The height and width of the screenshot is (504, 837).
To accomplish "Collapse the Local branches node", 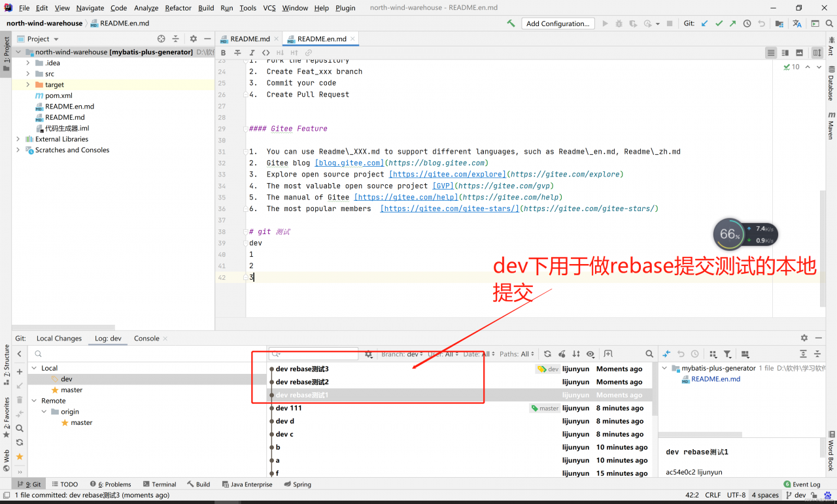I will pos(35,368).
